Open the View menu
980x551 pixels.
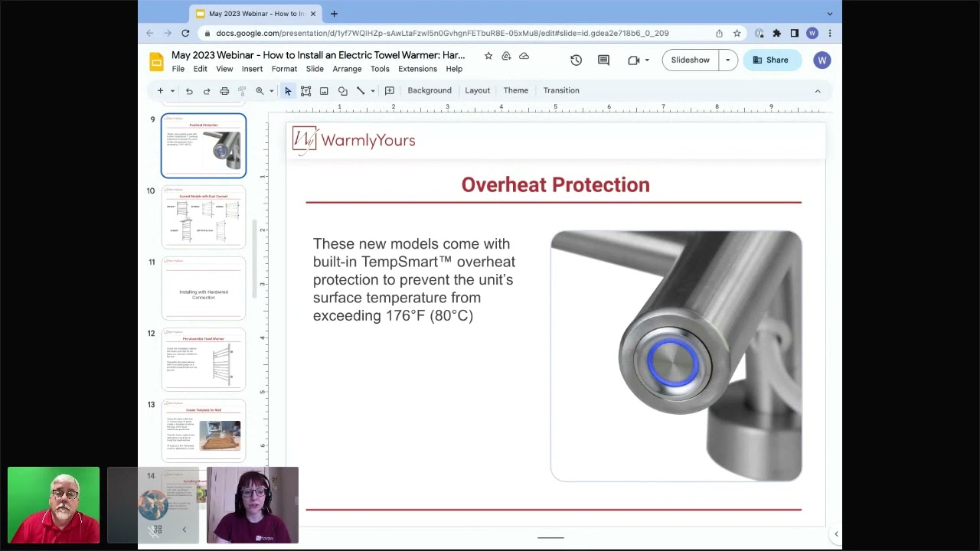click(224, 69)
